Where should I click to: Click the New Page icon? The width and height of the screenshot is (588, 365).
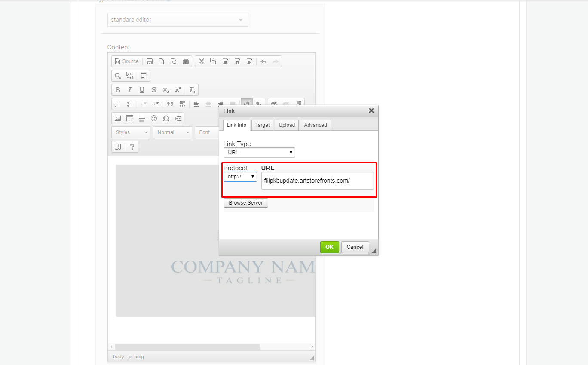click(x=162, y=61)
